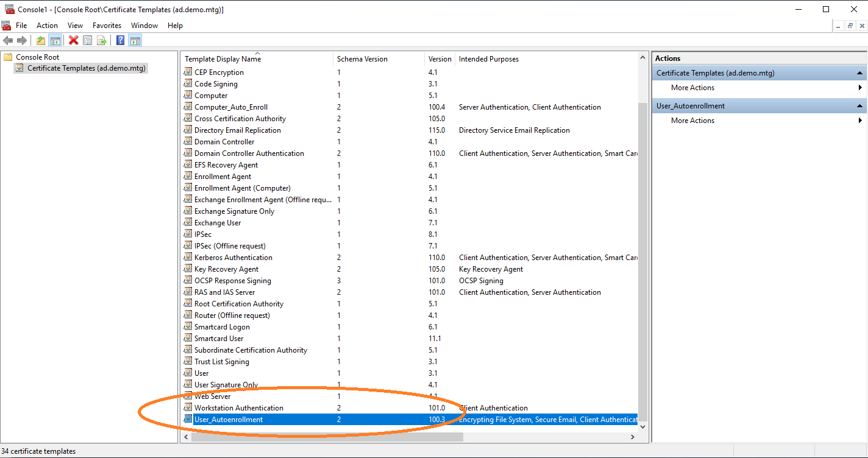The height and width of the screenshot is (458, 868).
Task: Expand More Actions under User_Autoenrollment
Action: point(692,121)
